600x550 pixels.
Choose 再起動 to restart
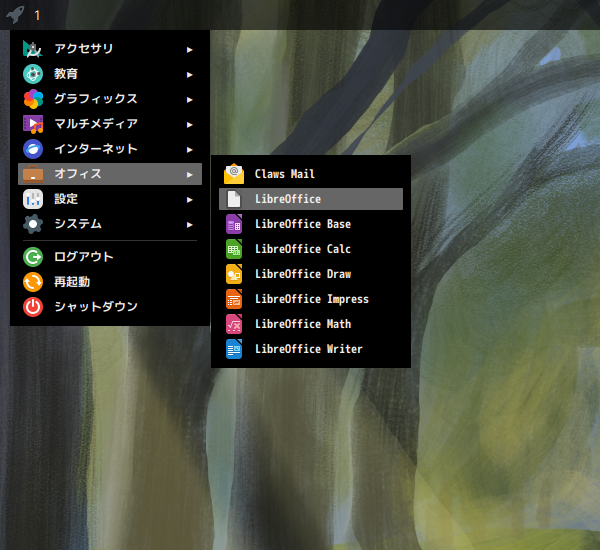tap(110, 282)
